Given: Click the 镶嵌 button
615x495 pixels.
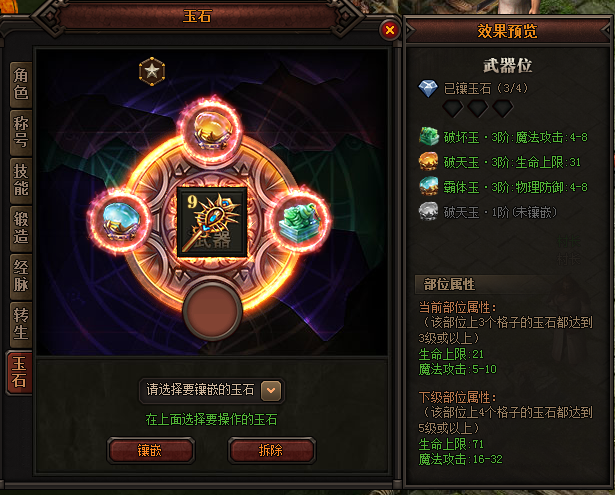Looking at the screenshot, I should coord(151,450).
